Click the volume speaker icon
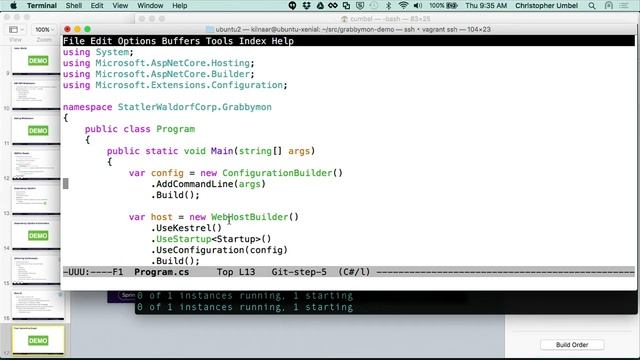 [418, 6]
